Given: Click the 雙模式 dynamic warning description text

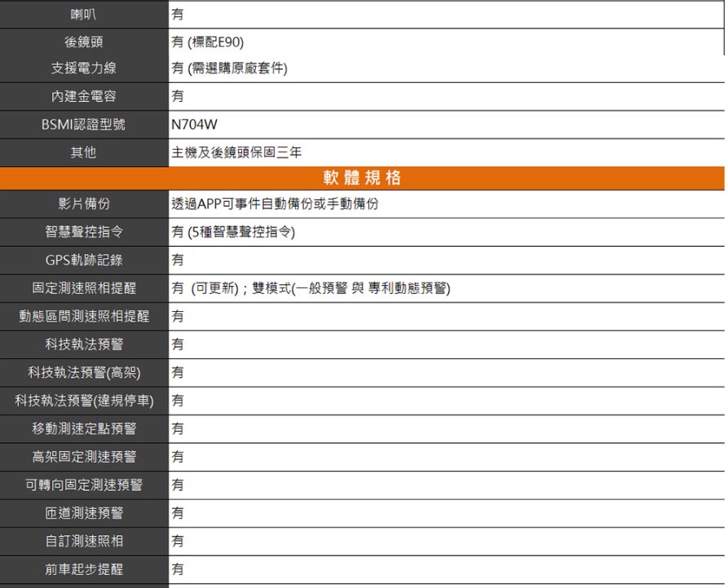Looking at the screenshot, I should (x=352, y=289).
